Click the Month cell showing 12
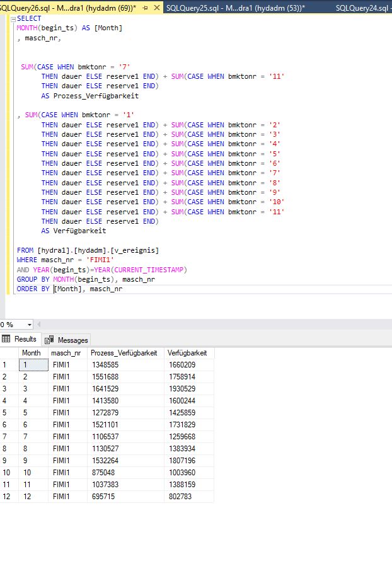392x583 pixels. pyautogui.click(x=33, y=497)
